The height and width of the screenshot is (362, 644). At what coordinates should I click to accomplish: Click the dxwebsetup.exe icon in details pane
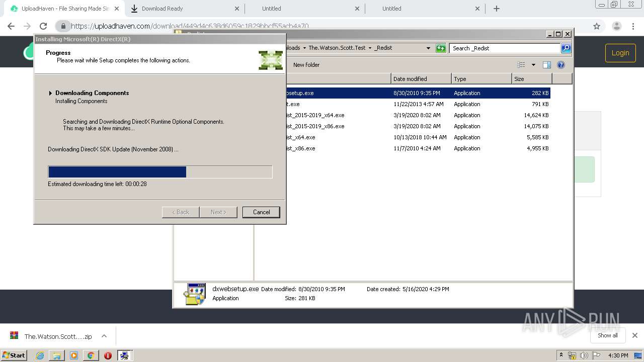(x=195, y=294)
